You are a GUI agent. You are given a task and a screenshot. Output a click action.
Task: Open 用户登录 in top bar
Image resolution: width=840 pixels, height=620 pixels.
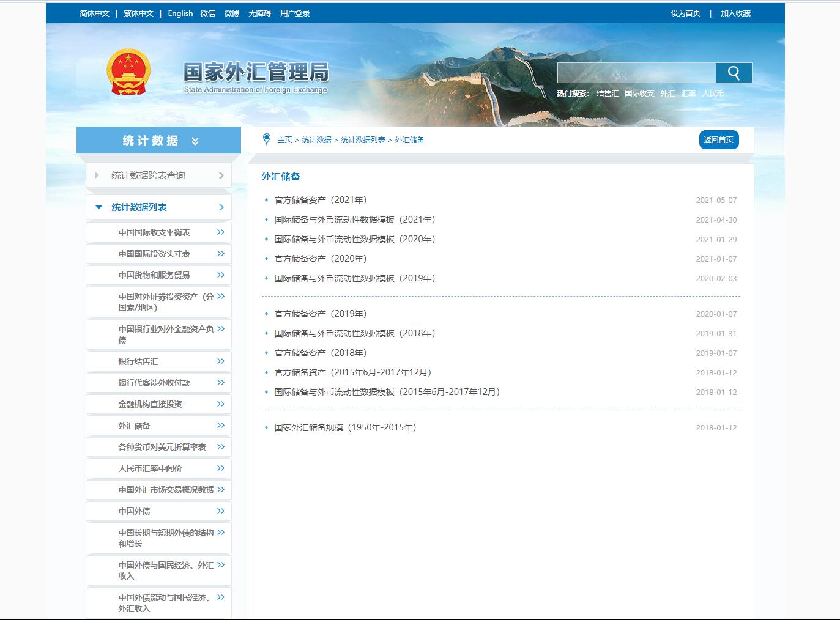(x=295, y=13)
